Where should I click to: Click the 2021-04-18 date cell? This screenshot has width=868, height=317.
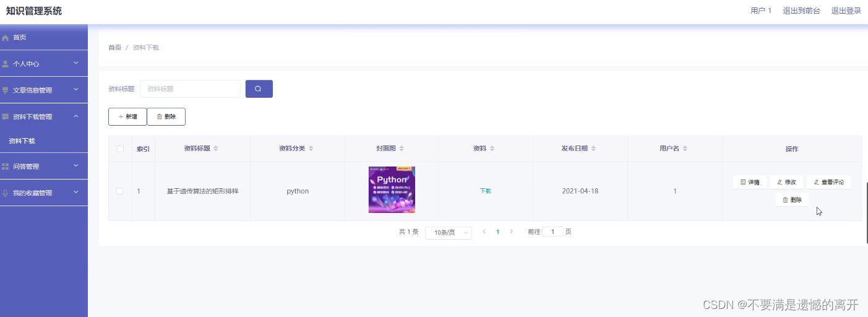[580, 191]
